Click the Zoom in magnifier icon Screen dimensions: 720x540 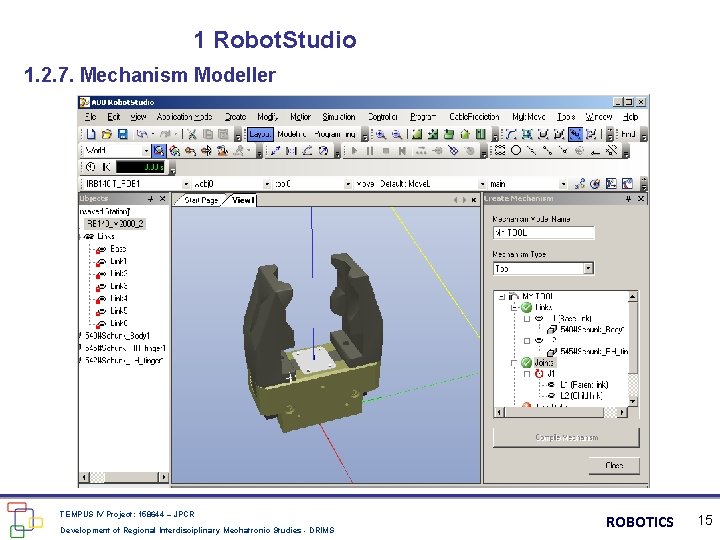point(381,134)
